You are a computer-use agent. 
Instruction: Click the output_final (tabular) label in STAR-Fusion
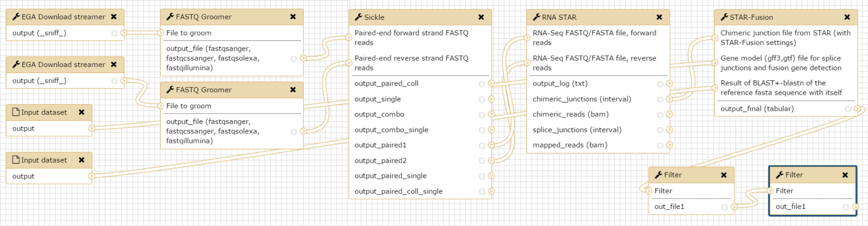click(757, 108)
